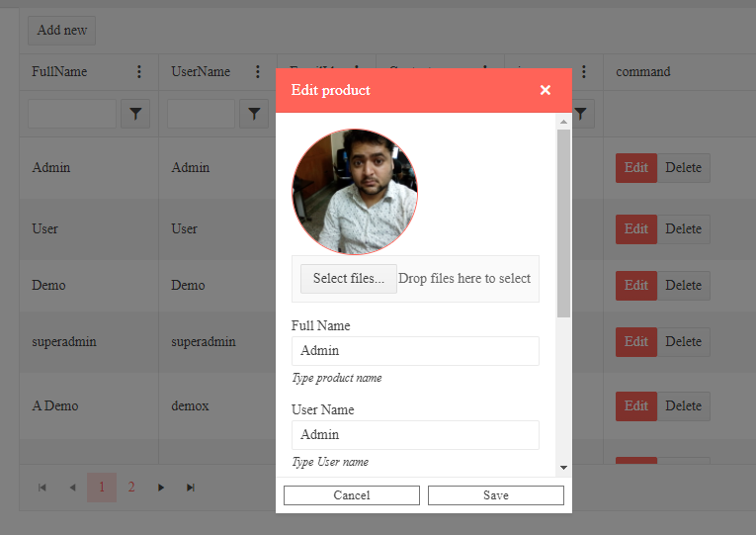Delete the superadmin row
This screenshot has height=535, width=756.
click(x=683, y=342)
